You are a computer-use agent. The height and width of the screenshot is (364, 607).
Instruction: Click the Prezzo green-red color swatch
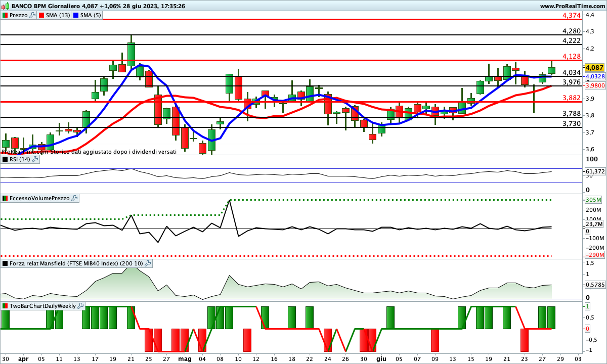(5, 15)
